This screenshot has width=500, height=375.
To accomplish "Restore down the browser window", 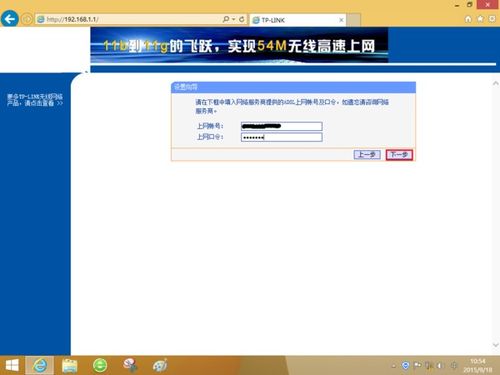I will click(x=470, y=5).
